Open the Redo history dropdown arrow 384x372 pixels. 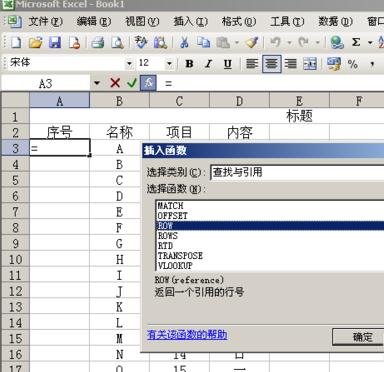317,43
